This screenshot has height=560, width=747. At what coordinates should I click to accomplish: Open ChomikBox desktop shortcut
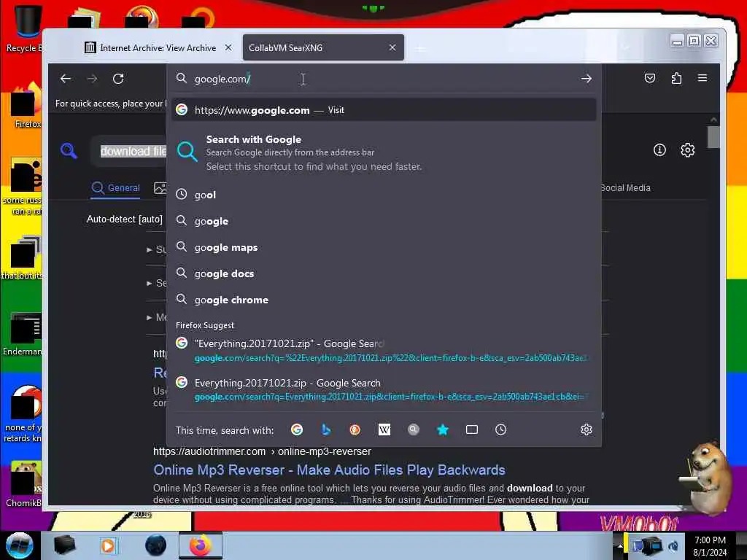click(23, 484)
